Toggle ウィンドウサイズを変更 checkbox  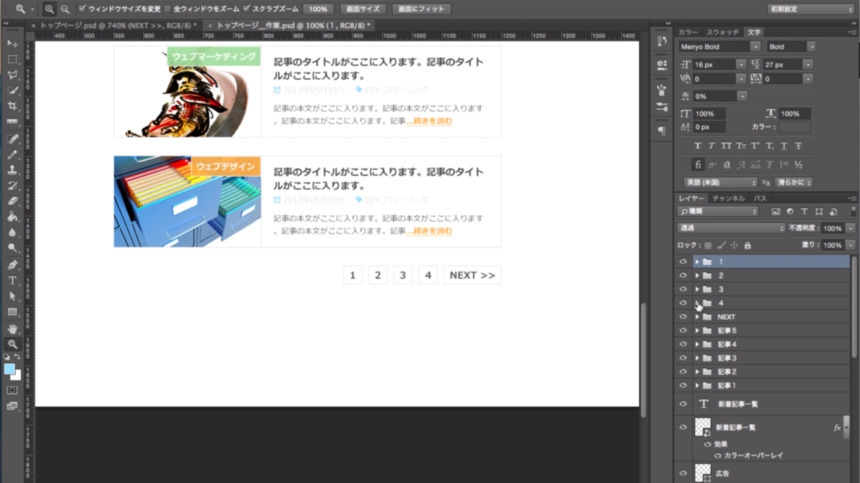tap(82, 9)
